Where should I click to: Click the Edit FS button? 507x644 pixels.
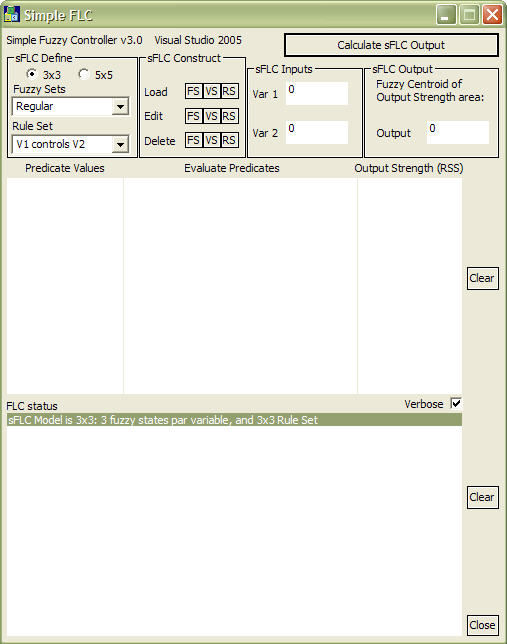tap(194, 116)
